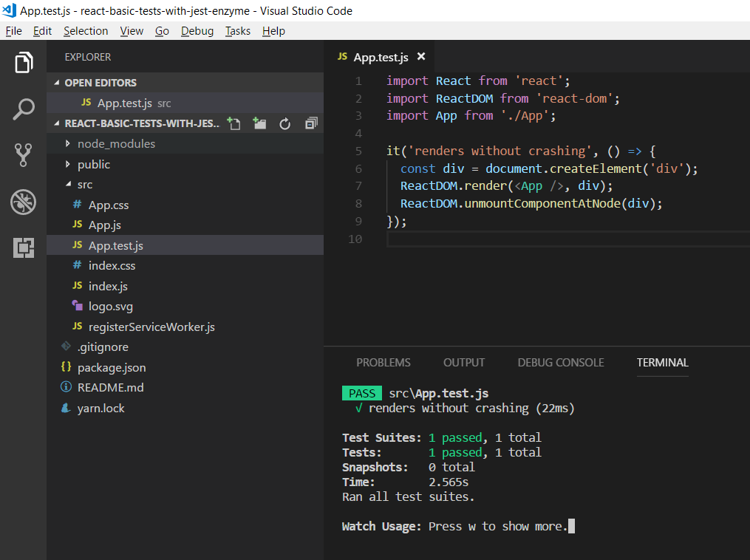Collapse all folders in Explorer
This screenshot has width=750, height=560.
click(310, 125)
